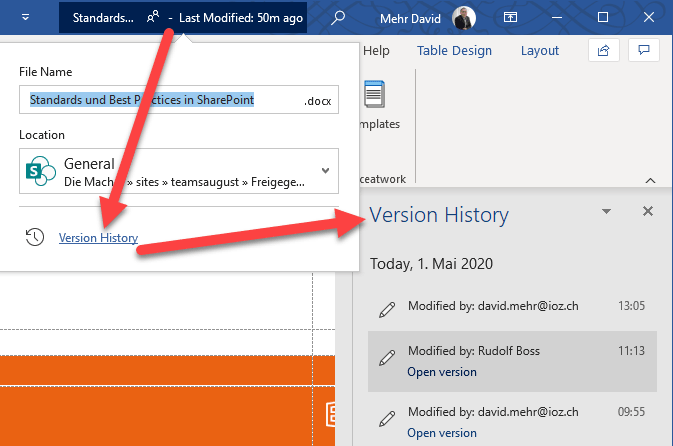Open the Help tab
This screenshot has height=446, width=673.
pyautogui.click(x=376, y=51)
